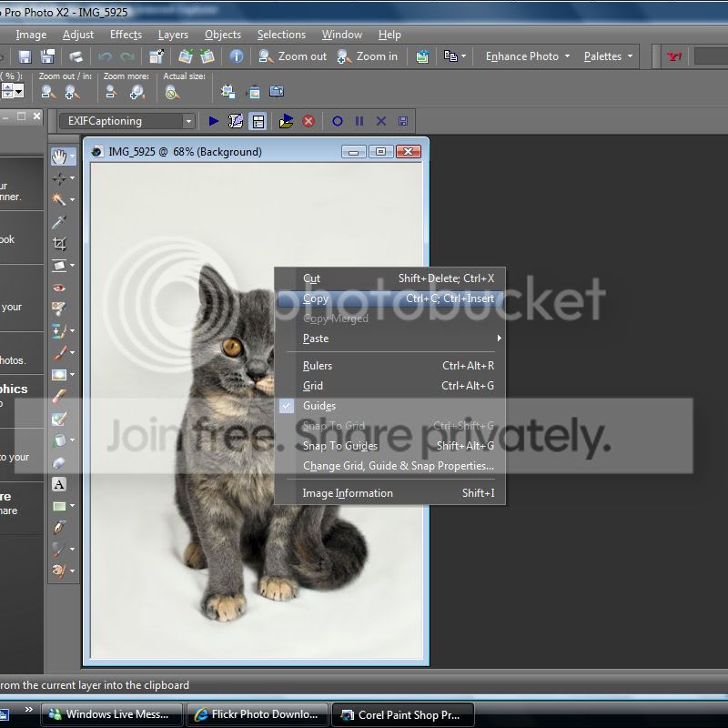Open Change Grid, Guide & Snap Properties
This screenshot has width=728, height=728.
tap(398, 466)
